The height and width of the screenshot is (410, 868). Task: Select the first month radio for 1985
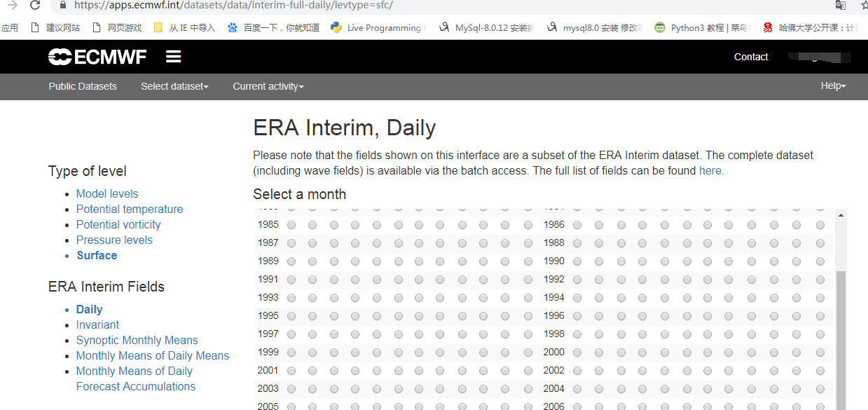click(x=290, y=224)
